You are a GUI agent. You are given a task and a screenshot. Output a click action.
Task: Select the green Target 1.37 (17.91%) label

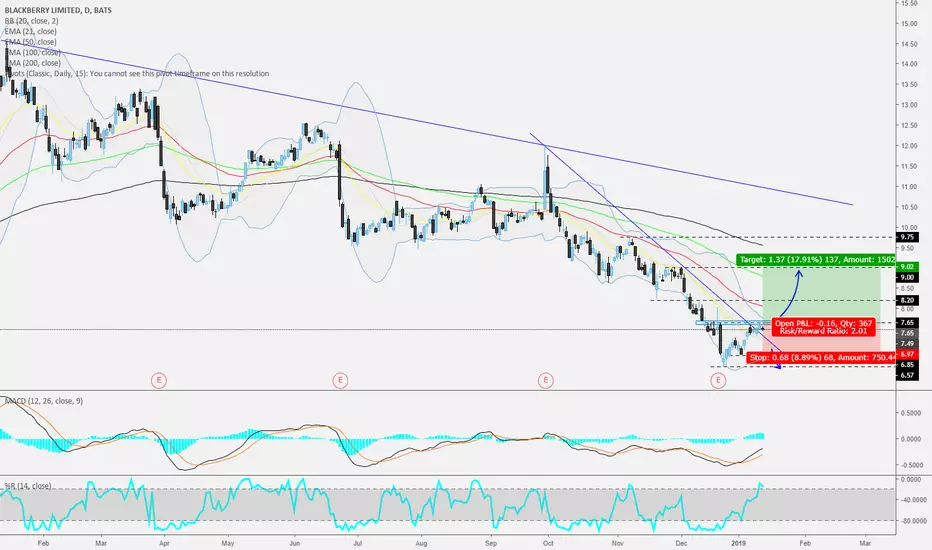tap(816, 260)
